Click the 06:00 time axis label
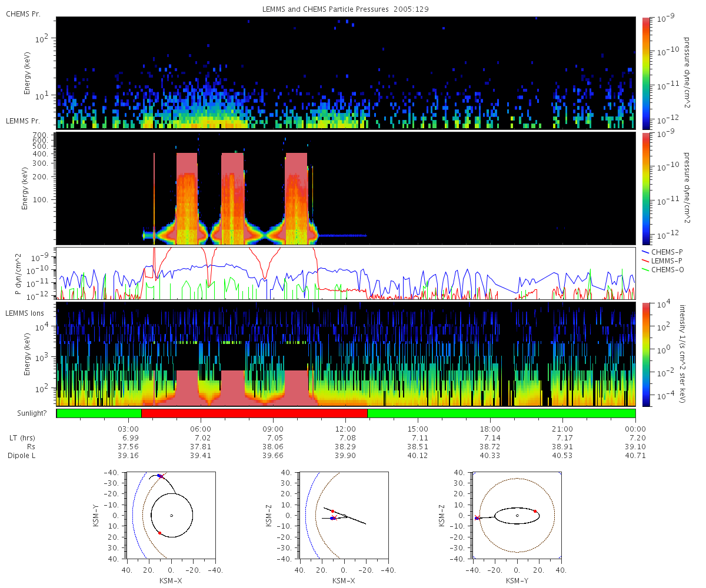706x588 pixels. point(201,429)
